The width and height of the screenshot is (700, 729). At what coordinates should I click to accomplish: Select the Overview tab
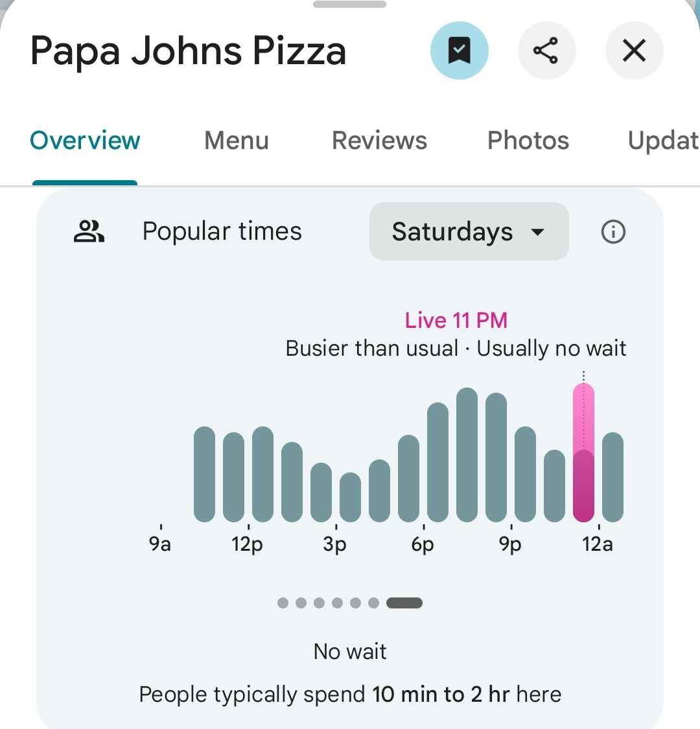[x=85, y=141]
